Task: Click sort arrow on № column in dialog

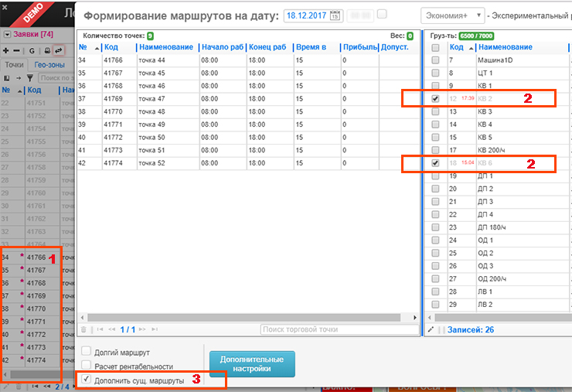Action: [97, 48]
